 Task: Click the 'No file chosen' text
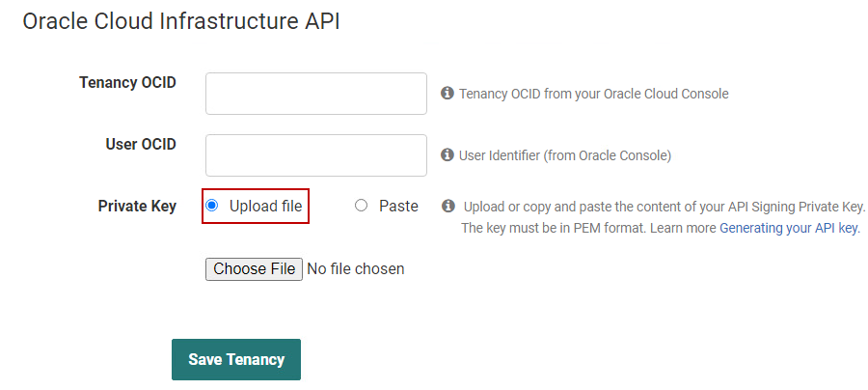click(355, 269)
